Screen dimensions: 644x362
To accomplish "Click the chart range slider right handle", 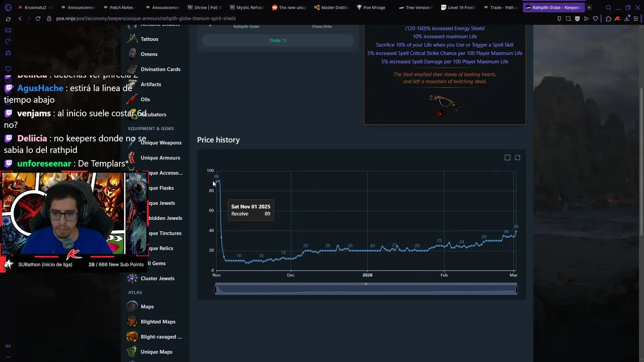I will [x=516, y=290].
